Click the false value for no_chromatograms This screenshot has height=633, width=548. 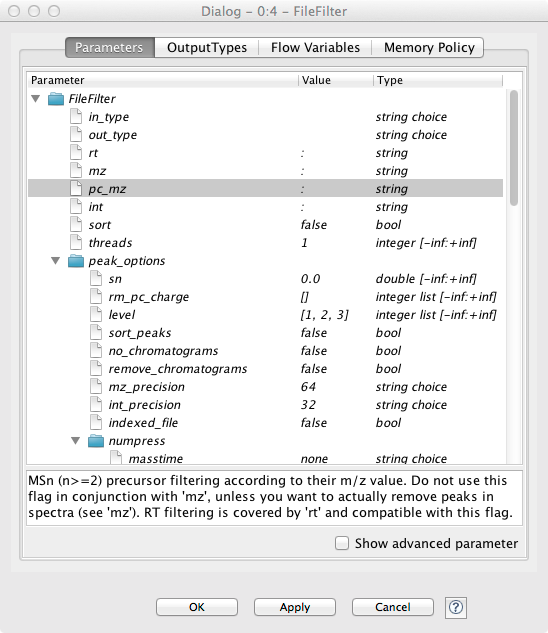[x=314, y=351]
